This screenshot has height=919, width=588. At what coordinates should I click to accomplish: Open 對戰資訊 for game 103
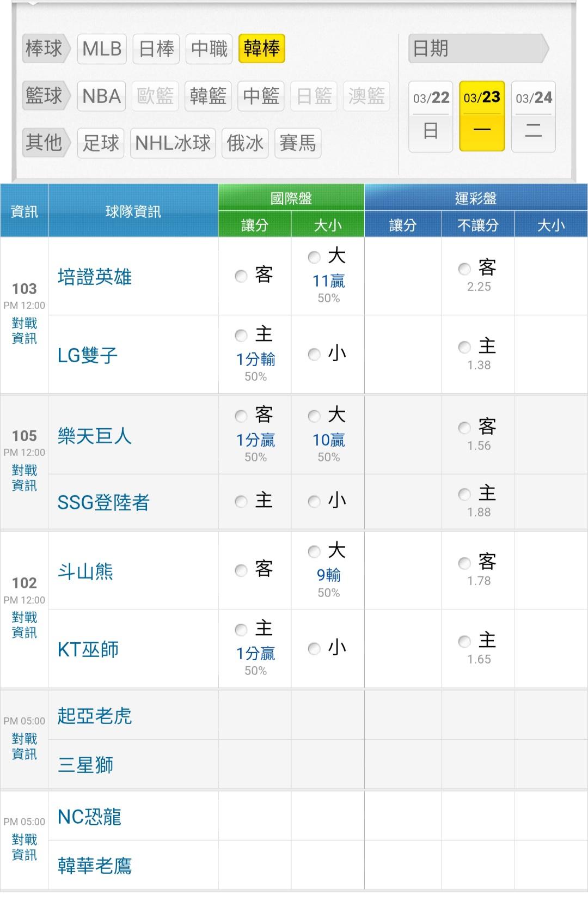(x=24, y=331)
